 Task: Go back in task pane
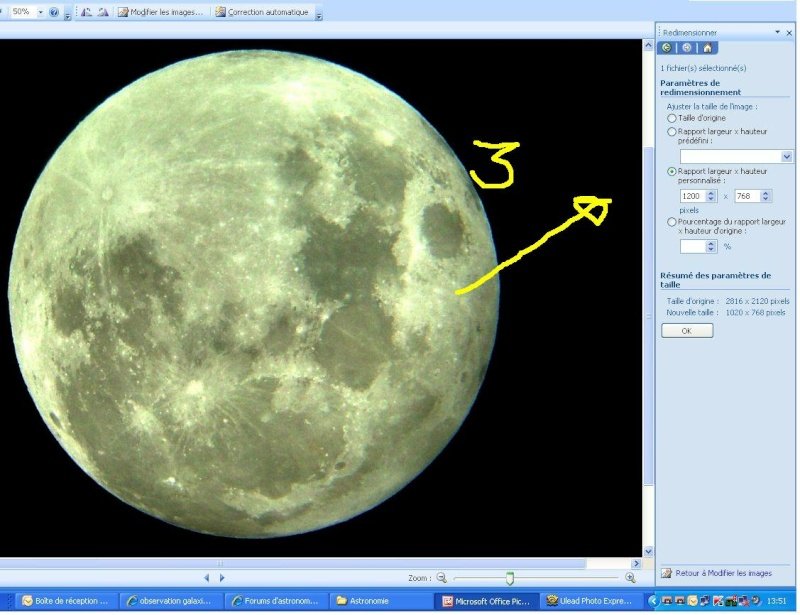tap(667, 48)
